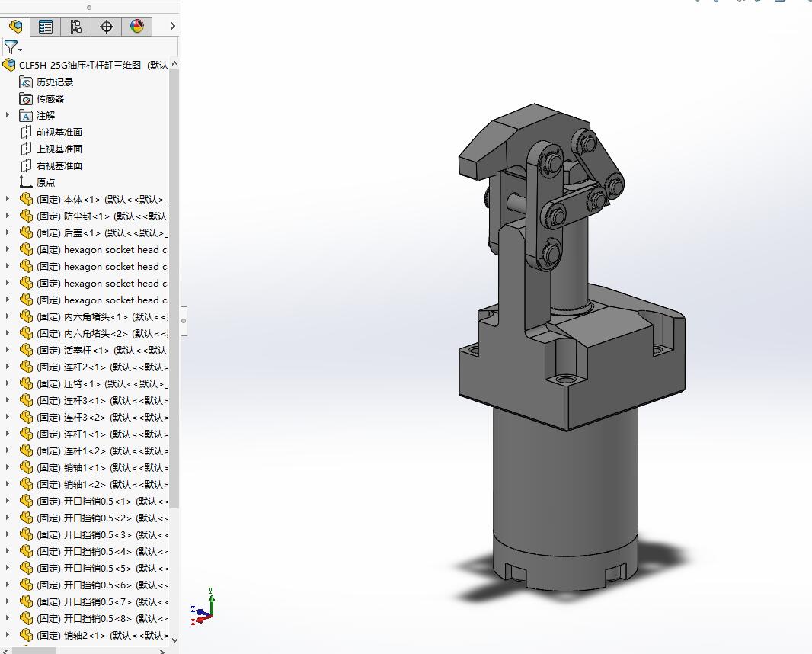Select the 传感器 tree label
812x654 pixels.
click(50, 98)
